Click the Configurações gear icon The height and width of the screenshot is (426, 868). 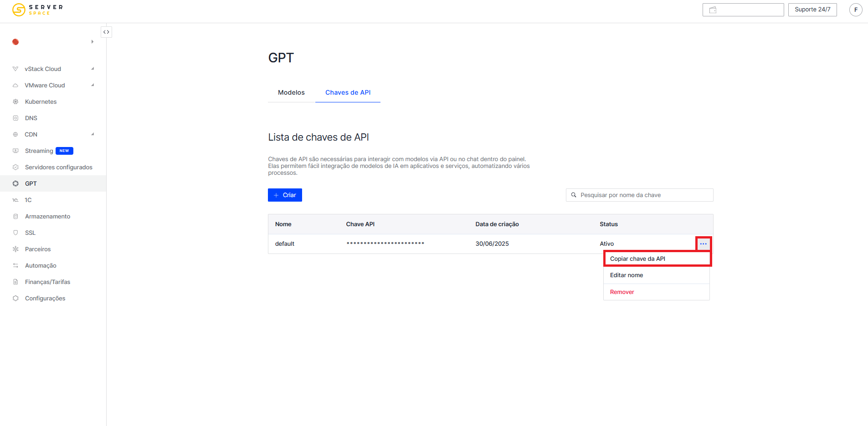pos(15,298)
